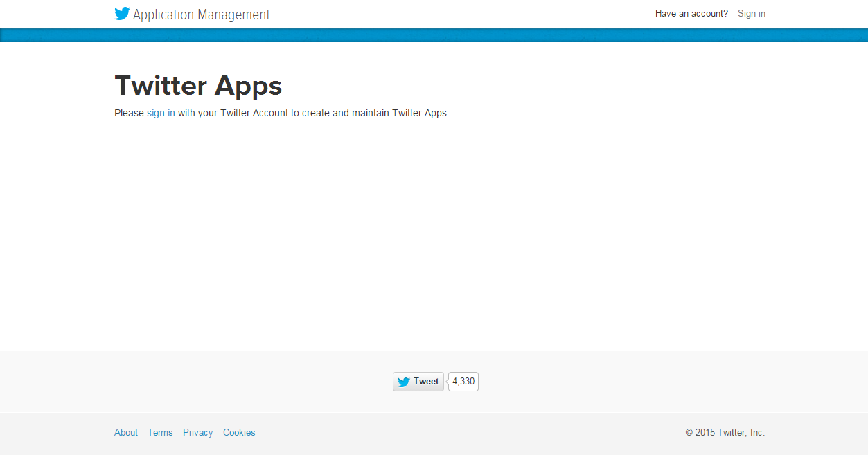Click Sign in at top right
Screen dimensions: 868x455
[752, 13]
